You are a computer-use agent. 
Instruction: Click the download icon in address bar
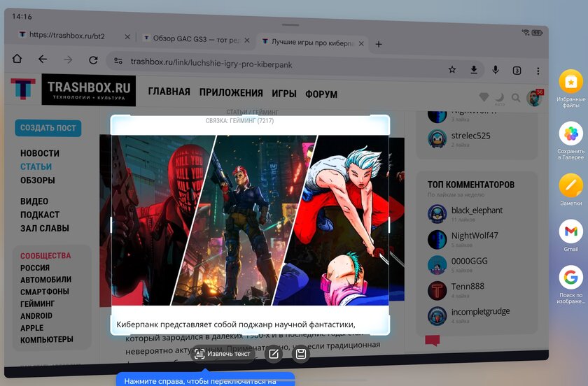(474, 70)
